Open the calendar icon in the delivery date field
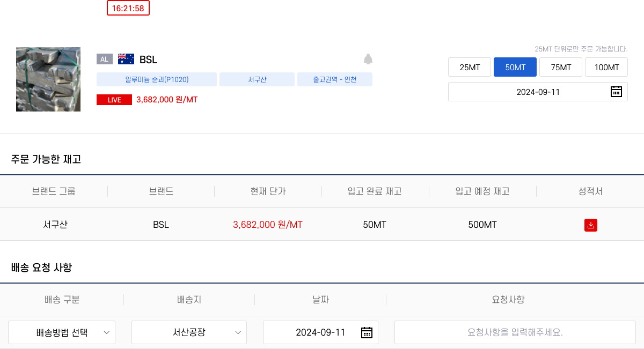The height and width of the screenshot is (349, 644). point(367,332)
